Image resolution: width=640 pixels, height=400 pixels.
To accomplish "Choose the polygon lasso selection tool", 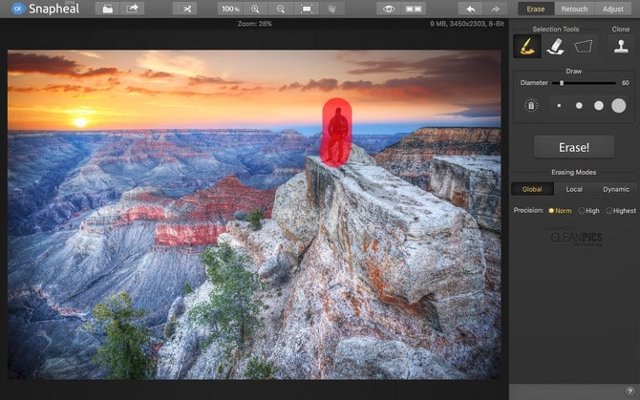I will 583,46.
